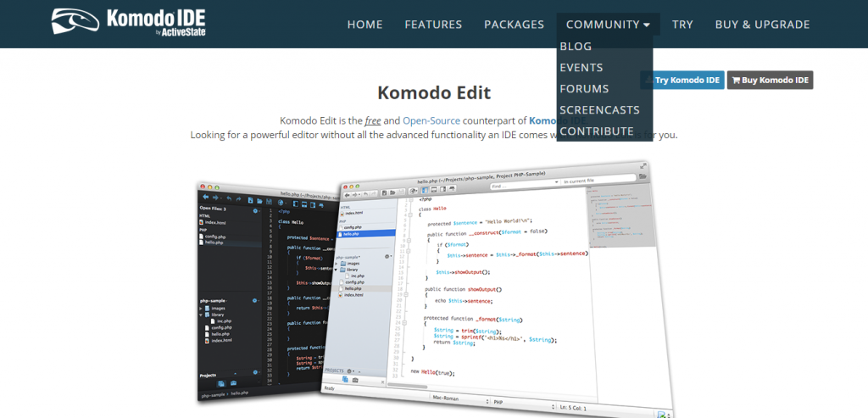Click the code minimap in light window
This screenshot has width=868, height=418.
click(622, 216)
